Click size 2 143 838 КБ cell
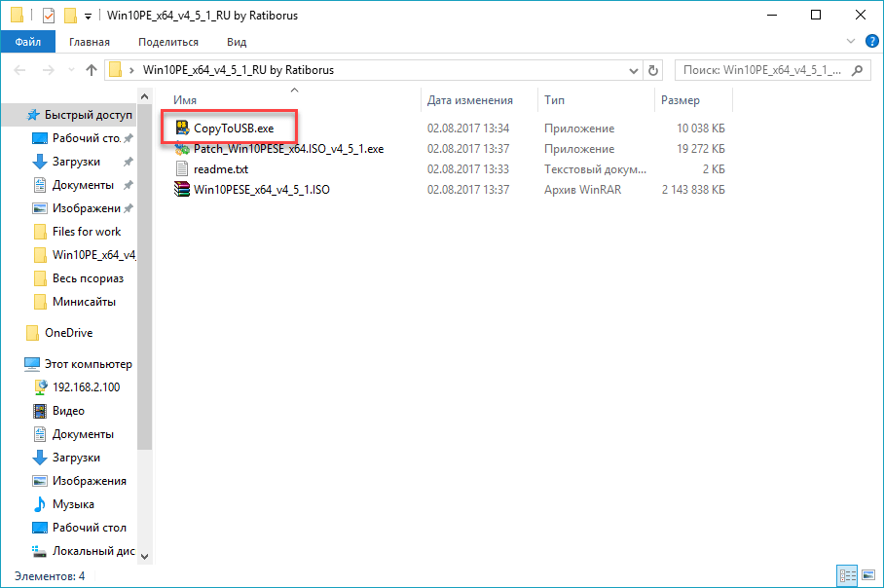884x588 pixels. click(x=693, y=190)
